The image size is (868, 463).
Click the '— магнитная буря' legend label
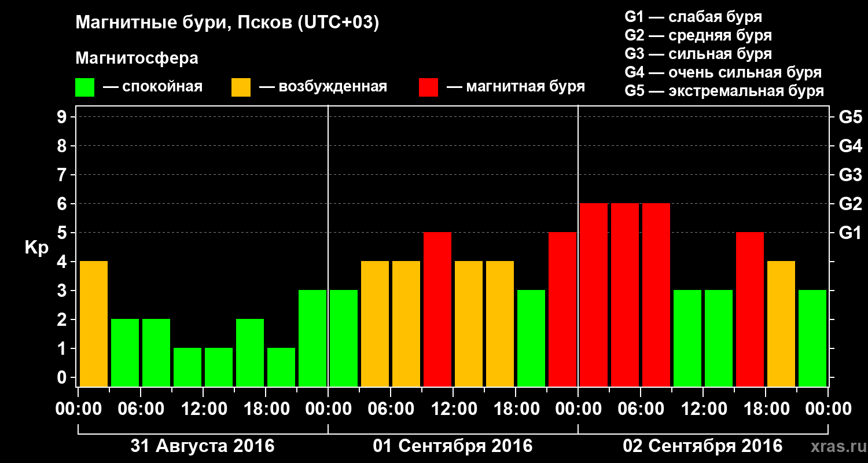pos(516,87)
